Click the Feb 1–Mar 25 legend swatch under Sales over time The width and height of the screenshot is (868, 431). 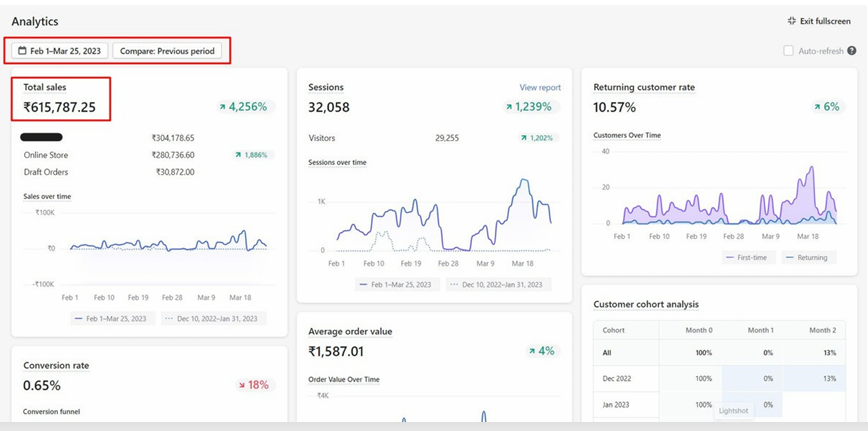click(80, 319)
